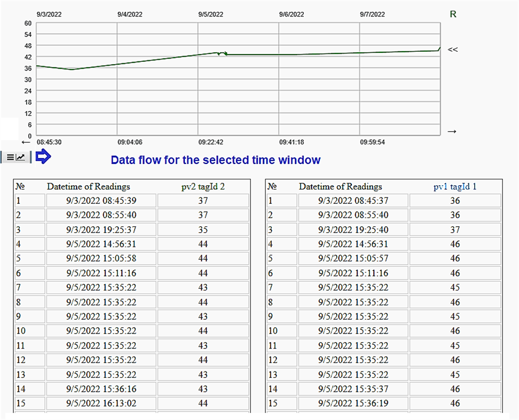Click the 08:45:30 time axis label

[49, 142]
